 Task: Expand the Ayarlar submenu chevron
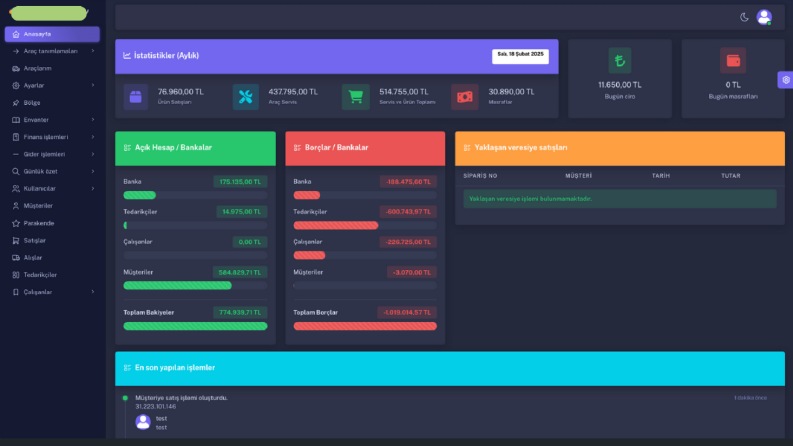point(93,85)
